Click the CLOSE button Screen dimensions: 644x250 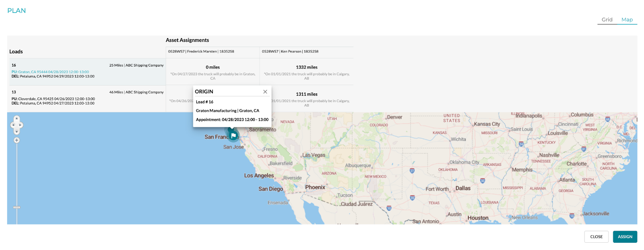tap(596, 237)
